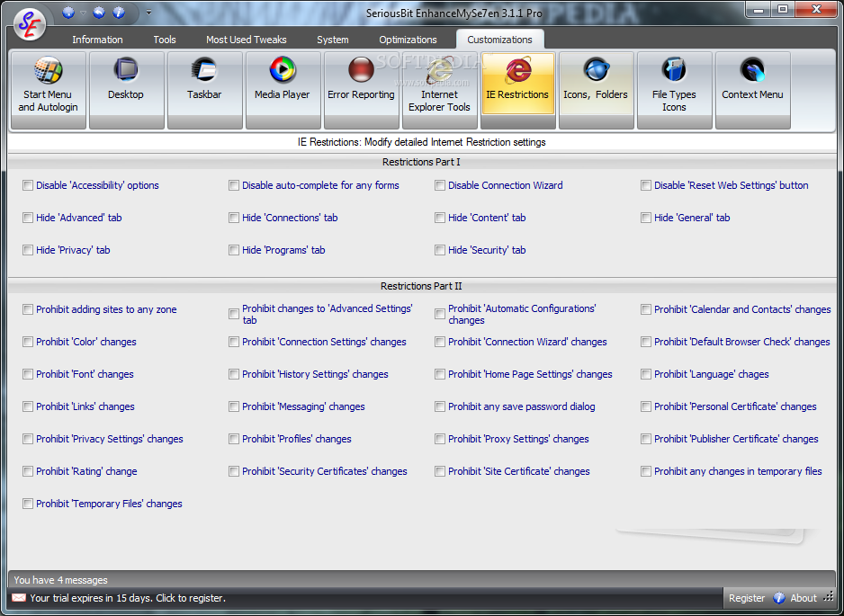Check Prohibit 'Connection Wizard' changes

440,342
